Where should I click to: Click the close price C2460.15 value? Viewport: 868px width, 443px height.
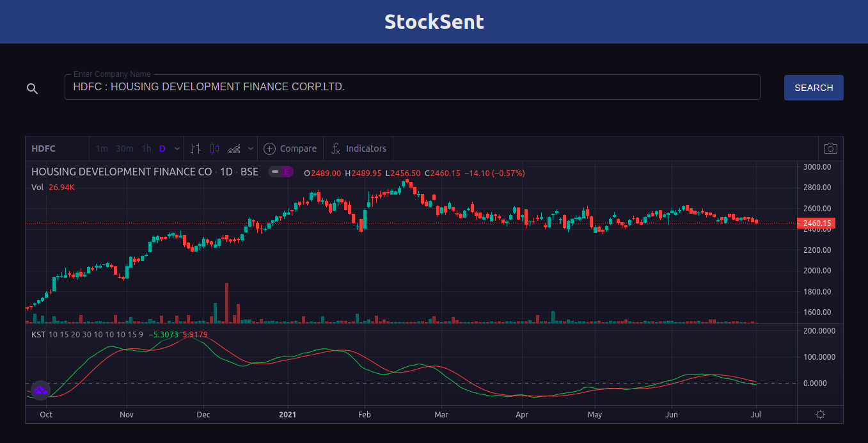click(x=442, y=173)
